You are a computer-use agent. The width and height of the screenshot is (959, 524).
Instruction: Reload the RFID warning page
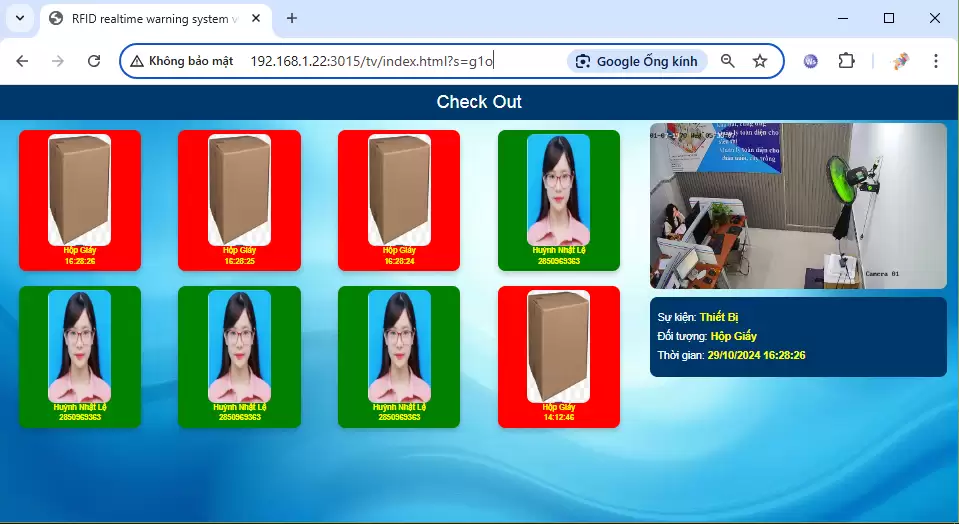click(94, 61)
